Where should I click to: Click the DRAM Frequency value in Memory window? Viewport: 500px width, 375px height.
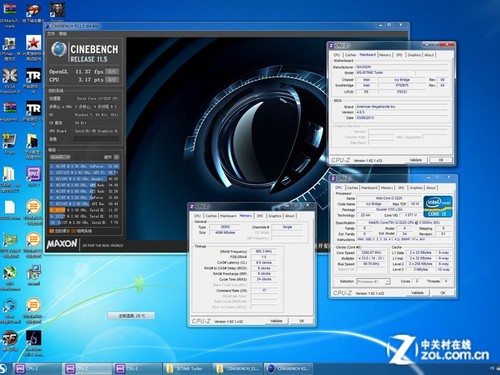(x=263, y=251)
